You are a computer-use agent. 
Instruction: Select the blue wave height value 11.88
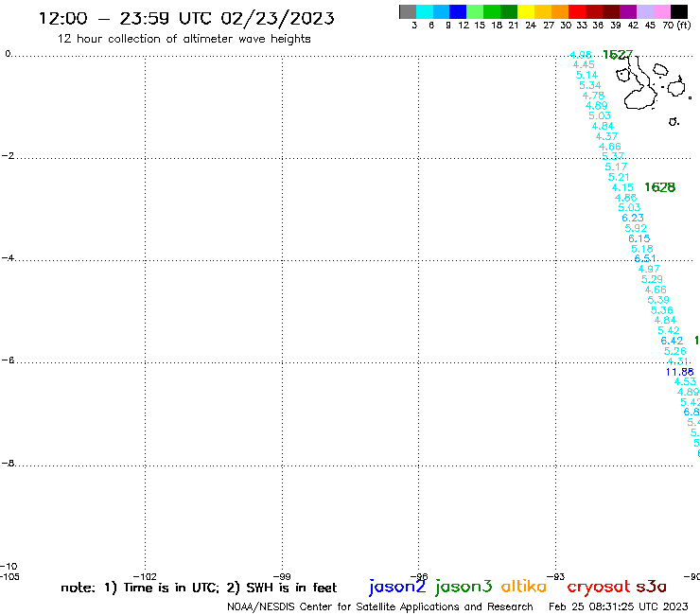(679, 372)
